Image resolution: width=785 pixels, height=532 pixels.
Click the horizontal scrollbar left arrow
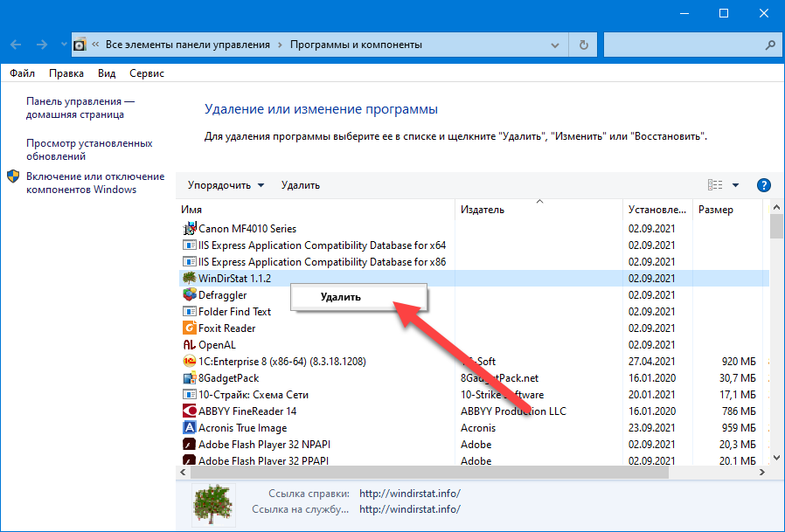(x=184, y=472)
